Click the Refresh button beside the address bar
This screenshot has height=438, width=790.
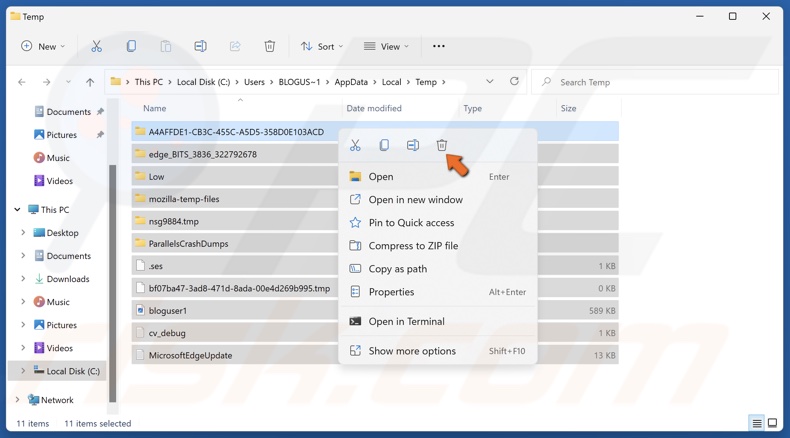[514, 81]
